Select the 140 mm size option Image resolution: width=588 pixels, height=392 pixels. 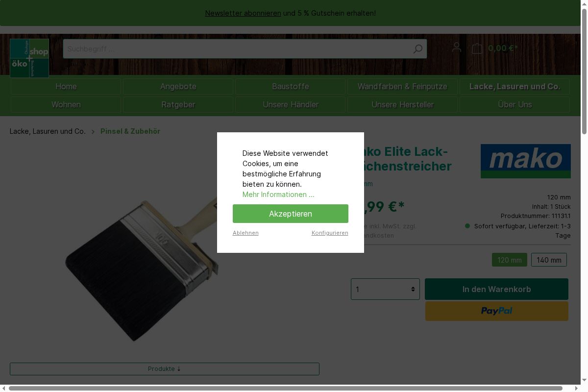point(549,260)
